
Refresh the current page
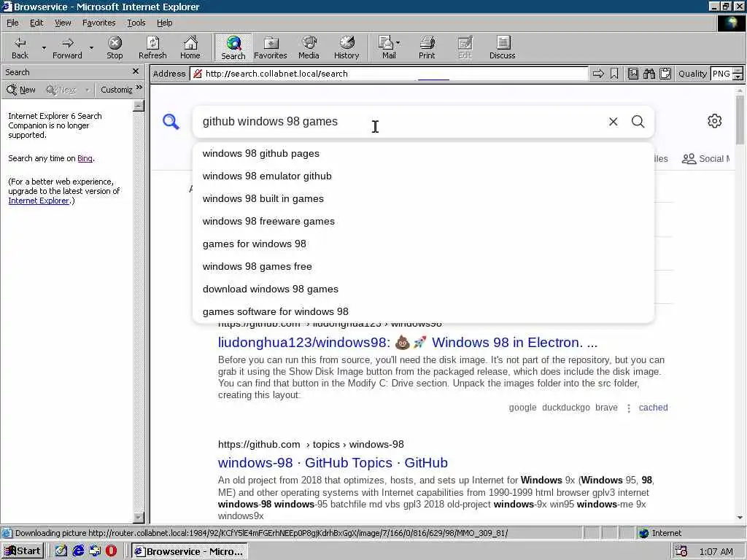152,47
